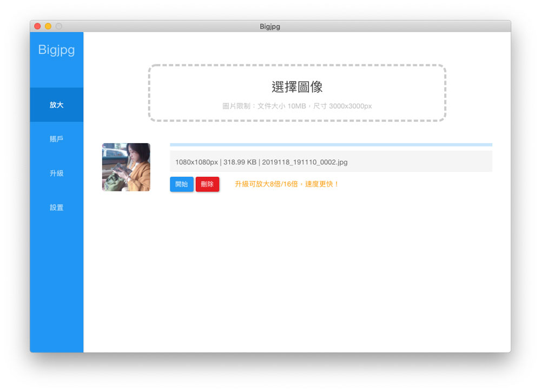Select the uploaded photo thumbnail

(126, 167)
